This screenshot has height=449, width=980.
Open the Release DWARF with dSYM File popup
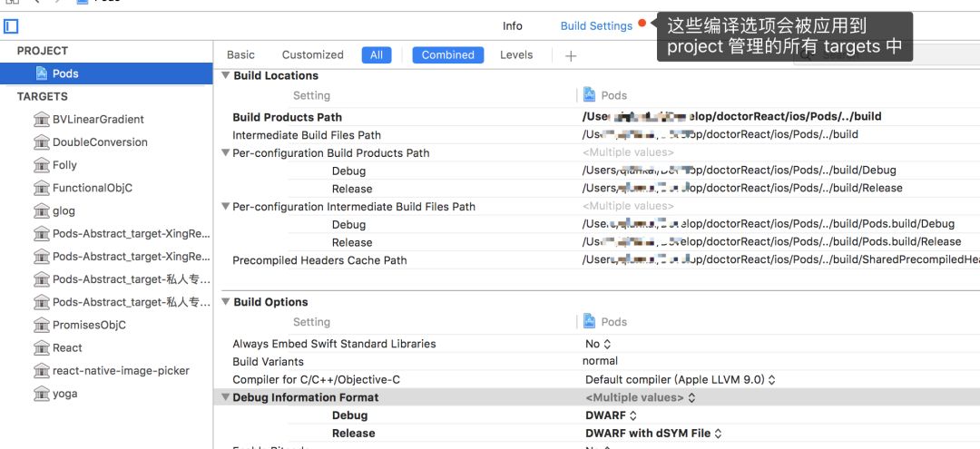click(x=653, y=434)
